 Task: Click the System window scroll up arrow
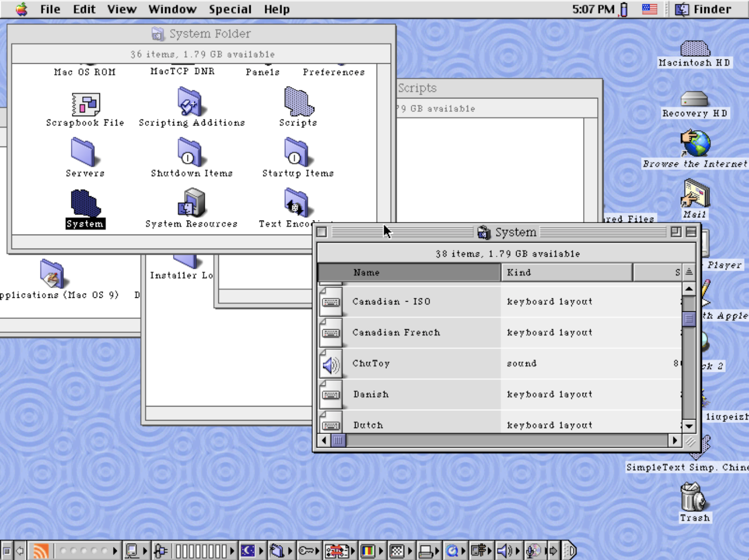coord(688,290)
